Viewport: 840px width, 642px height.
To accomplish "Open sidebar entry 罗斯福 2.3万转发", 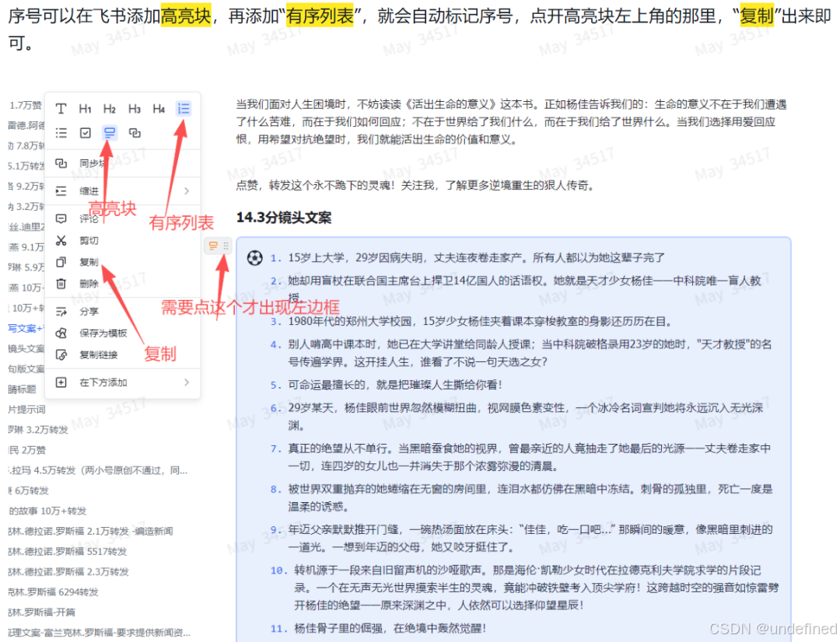I will [x=68, y=572].
